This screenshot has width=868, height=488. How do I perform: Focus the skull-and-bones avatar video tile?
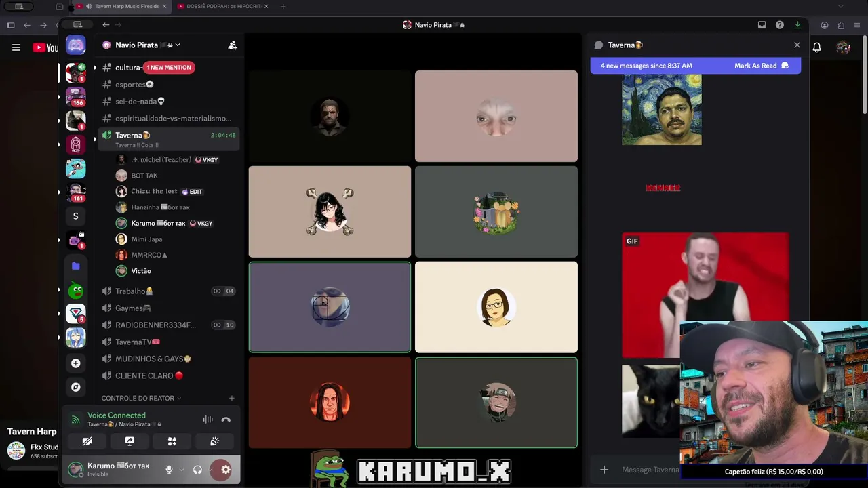point(330,212)
